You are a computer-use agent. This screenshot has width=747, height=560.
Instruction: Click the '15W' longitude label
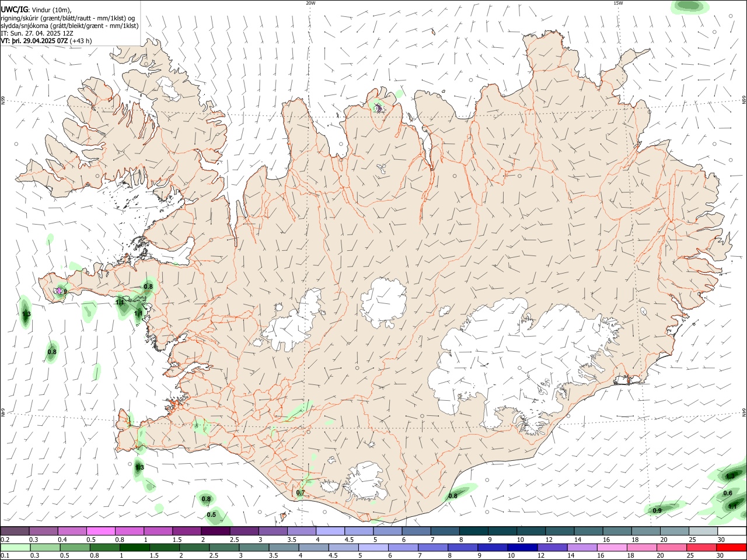tap(618, 3)
